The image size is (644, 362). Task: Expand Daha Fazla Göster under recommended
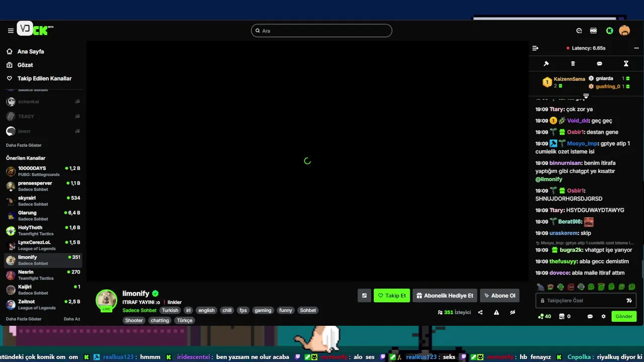click(24, 319)
